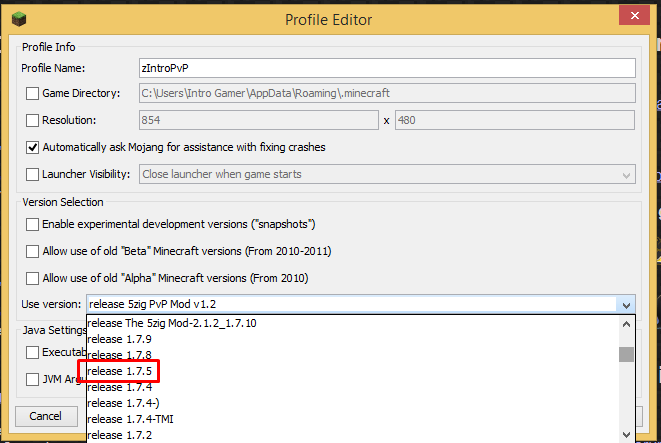Uncheck Automatically ask Mojang for assistance

click(x=32, y=147)
